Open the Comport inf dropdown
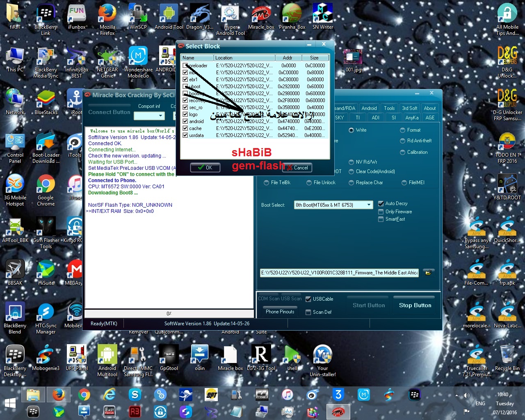The width and height of the screenshot is (525, 420). (161, 116)
